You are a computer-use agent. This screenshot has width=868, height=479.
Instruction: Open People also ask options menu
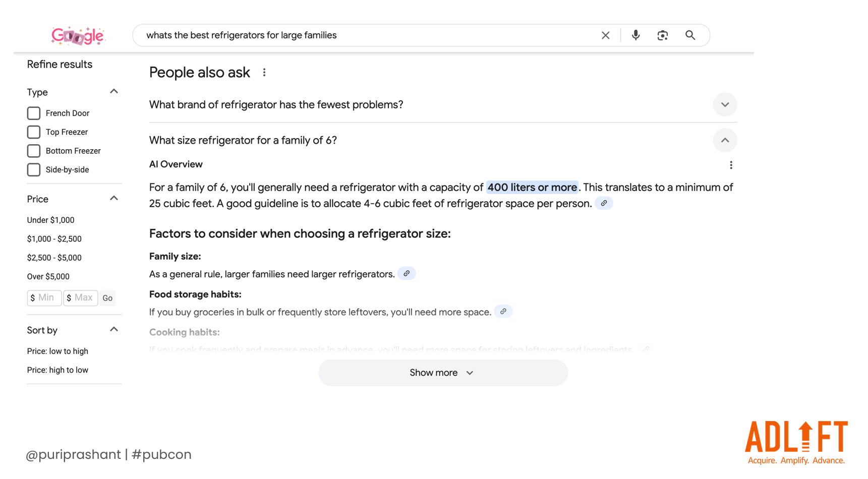tap(264, 73)
